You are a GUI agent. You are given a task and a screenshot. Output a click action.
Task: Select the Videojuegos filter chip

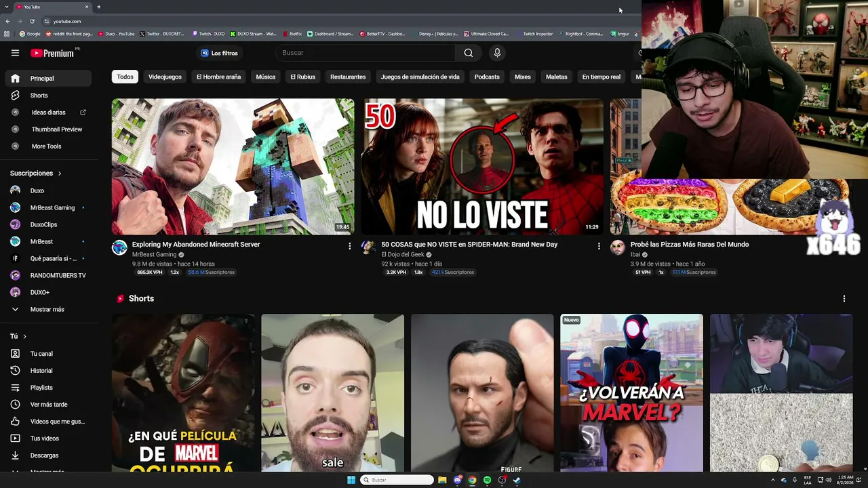pos(165,77)
